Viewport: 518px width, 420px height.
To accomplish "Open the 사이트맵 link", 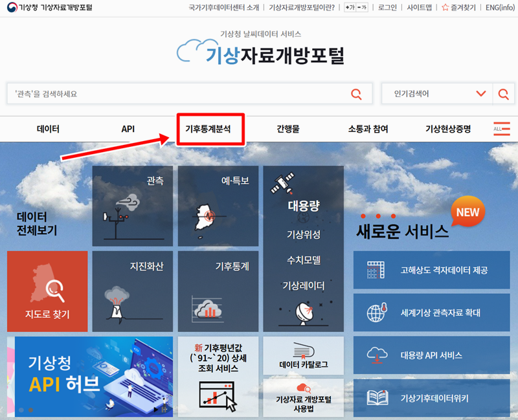I will click(419, 7).
